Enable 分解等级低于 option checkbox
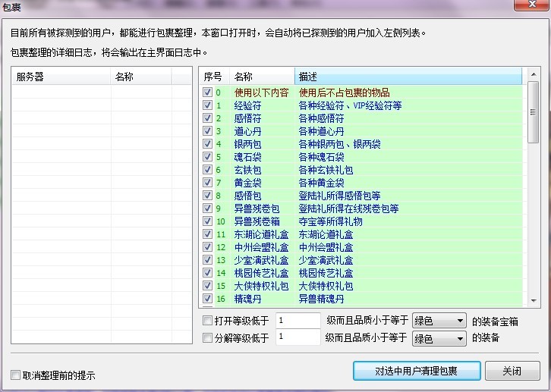Viewport: 551px width, 392px height. click(x=207, y=338)
